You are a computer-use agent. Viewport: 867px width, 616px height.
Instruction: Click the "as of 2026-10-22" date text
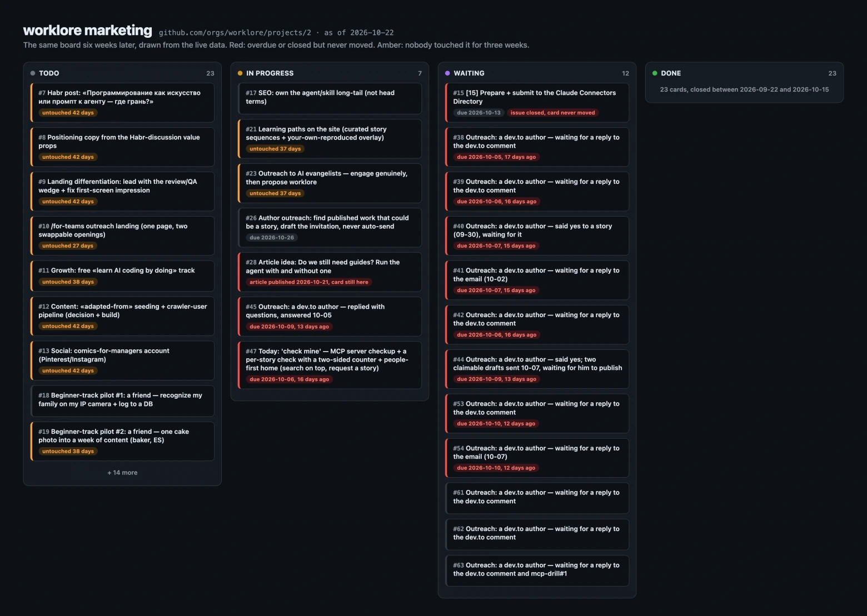click(359, 33)
